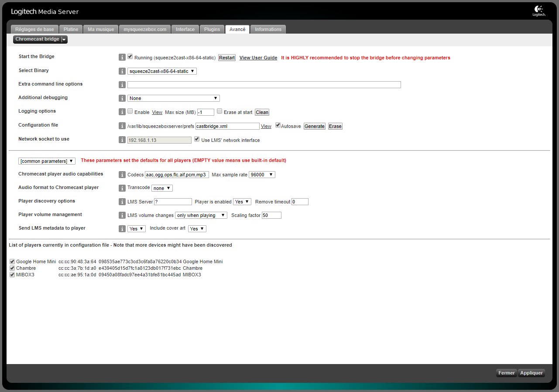Show info for Configuration file
The image size is (559, 392).
coord(122,126)
